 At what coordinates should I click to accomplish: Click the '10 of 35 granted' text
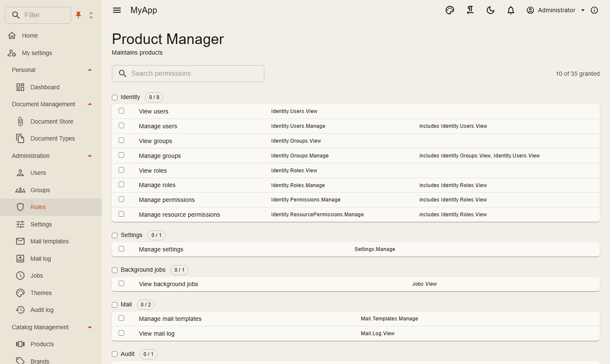pyautogui.click(x=578, y=74)
